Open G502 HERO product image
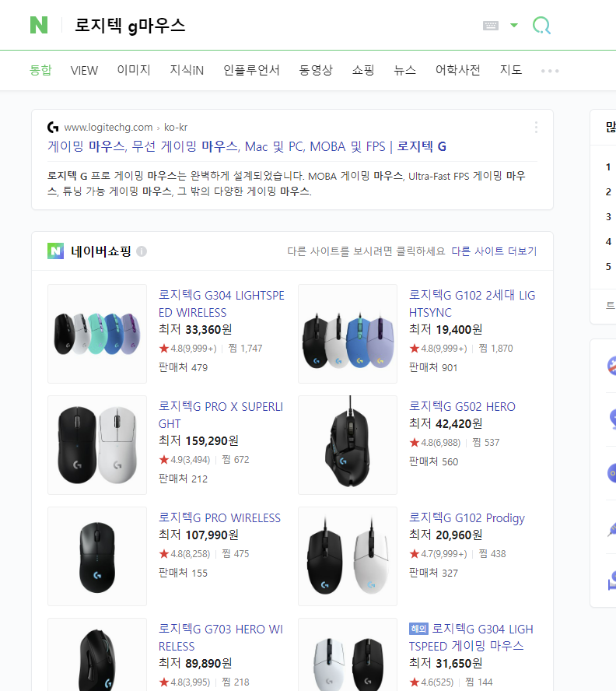 [348, 445]
